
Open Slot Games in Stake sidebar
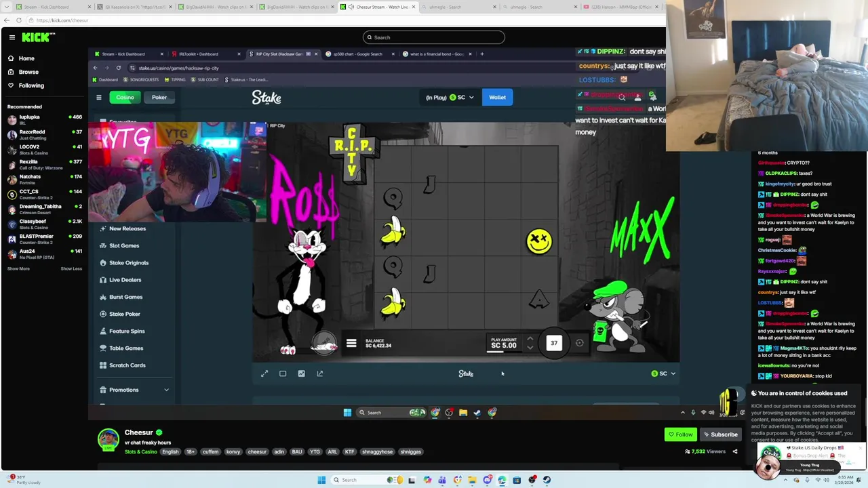(x=123, y=245)
